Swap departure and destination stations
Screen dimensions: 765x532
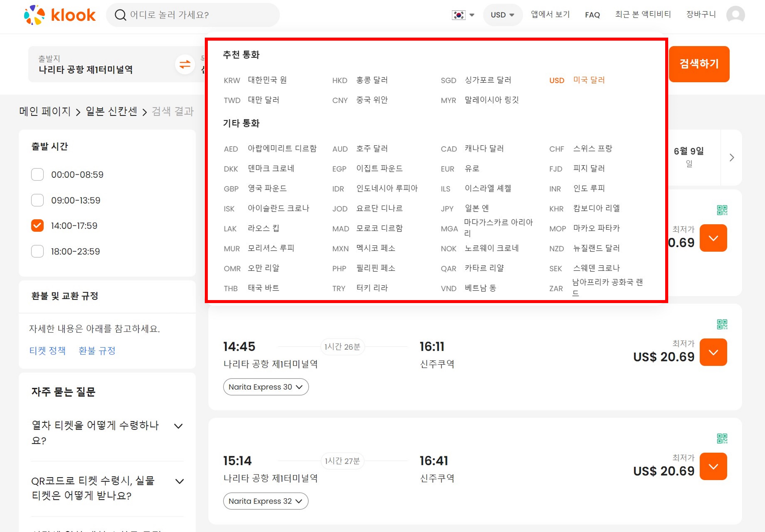pyautogui.click(x=185, y=64)
